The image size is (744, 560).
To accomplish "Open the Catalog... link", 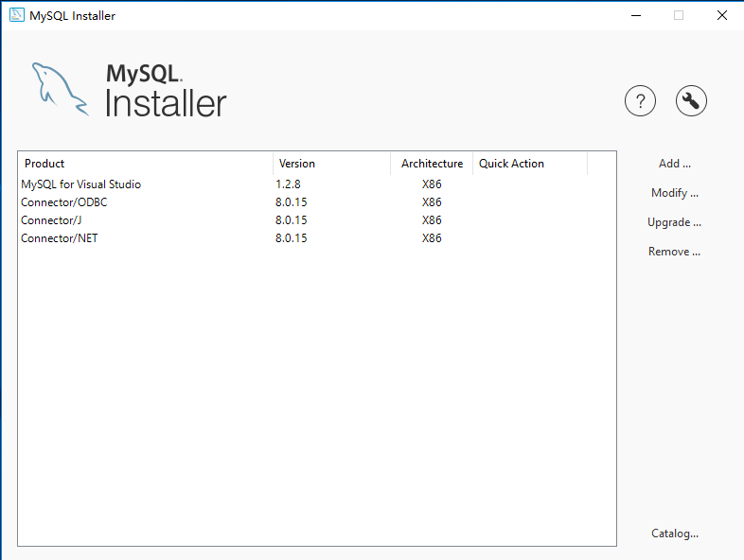I will pos(675,534).
